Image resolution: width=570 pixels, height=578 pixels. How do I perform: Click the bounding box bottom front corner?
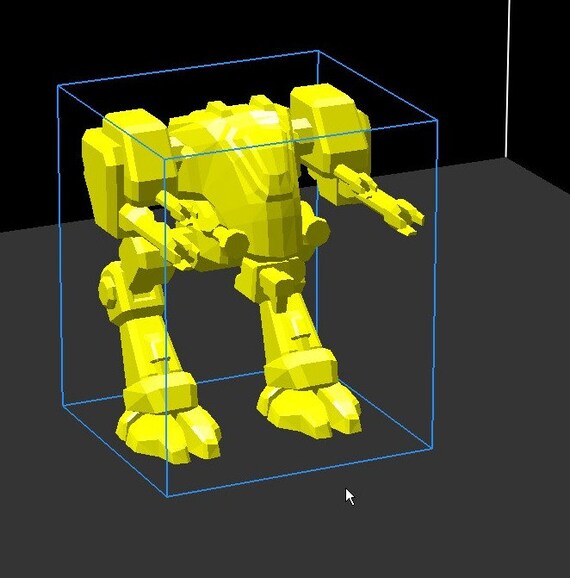tap(167, 496)
